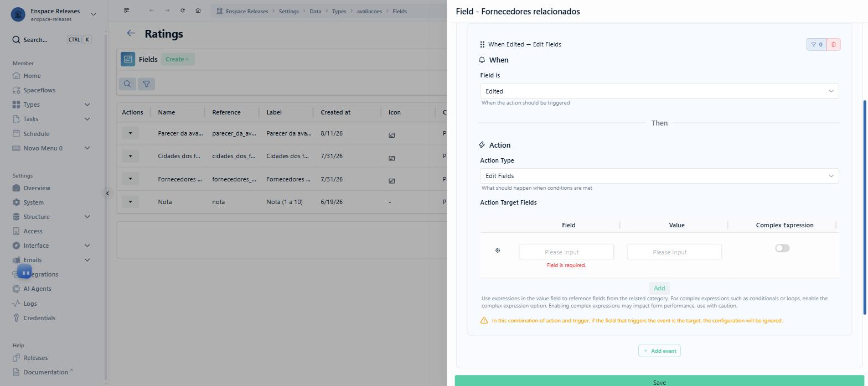
Task: Open AI Agents in the sidebar
Action: tap(37, 289)
